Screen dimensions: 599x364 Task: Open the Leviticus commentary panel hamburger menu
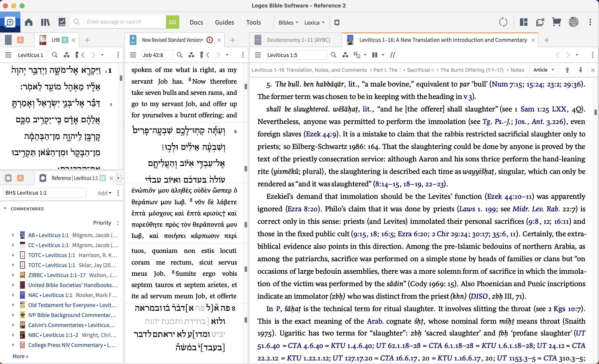click(x=258, y=55)
